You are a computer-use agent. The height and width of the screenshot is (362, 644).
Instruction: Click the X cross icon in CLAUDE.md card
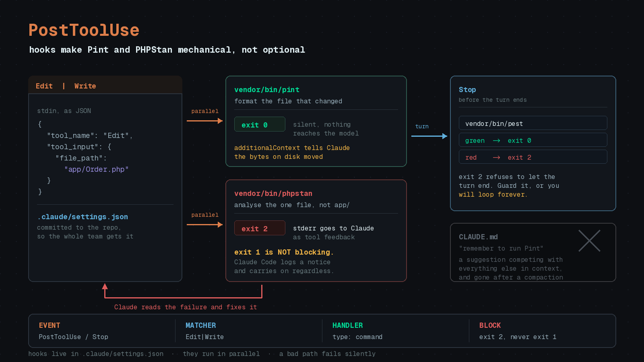tap(589, 241)
